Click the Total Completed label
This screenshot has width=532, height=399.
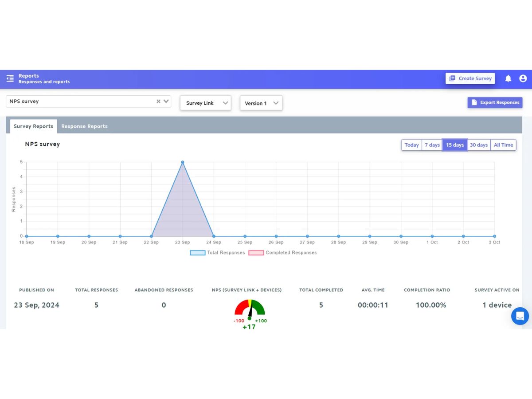[321, 290]
